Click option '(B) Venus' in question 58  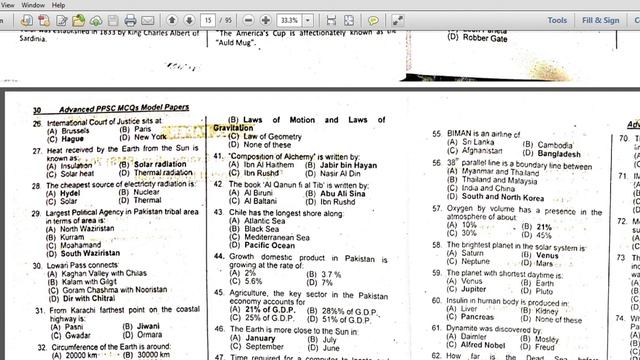coord(540,255)
